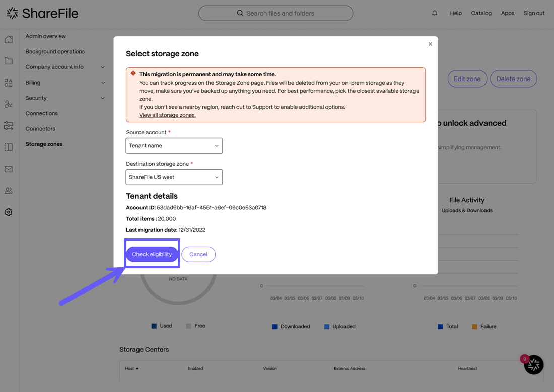Open Apps in top bar
The image size is (554, 392).
pos(507,13)
